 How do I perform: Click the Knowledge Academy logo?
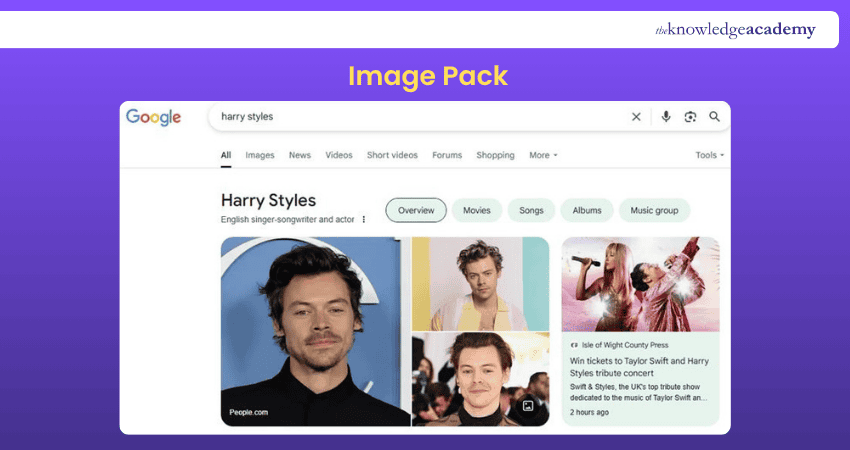pos(736,30)
